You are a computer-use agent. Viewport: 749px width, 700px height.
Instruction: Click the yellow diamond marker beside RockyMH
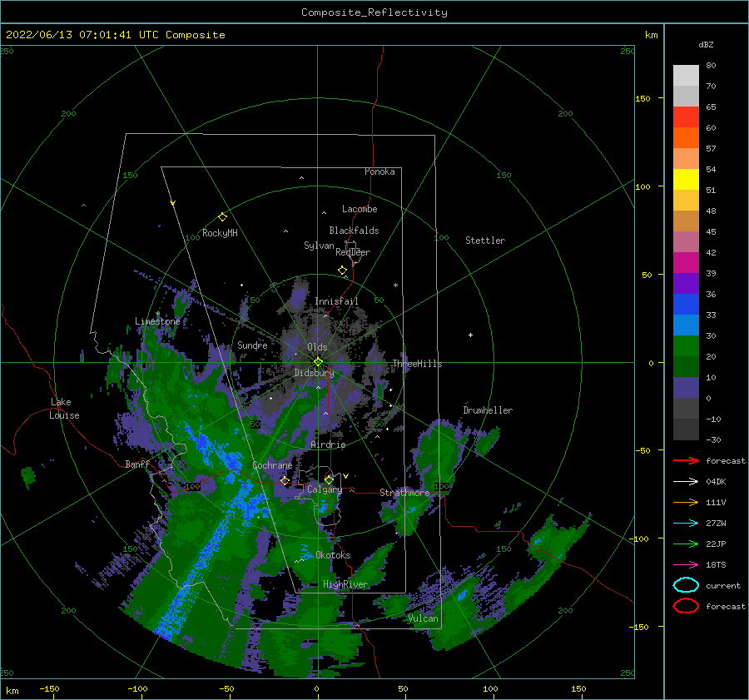pos(222,217)
